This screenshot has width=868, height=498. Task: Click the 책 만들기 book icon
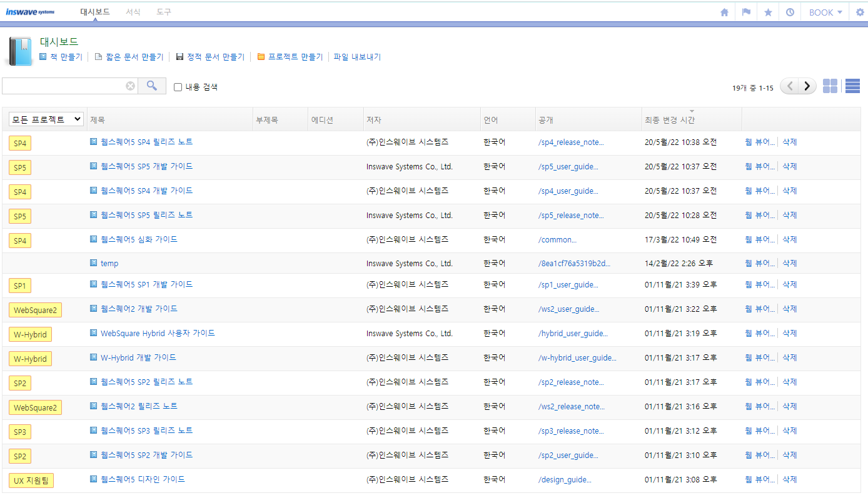coord(43,57)
